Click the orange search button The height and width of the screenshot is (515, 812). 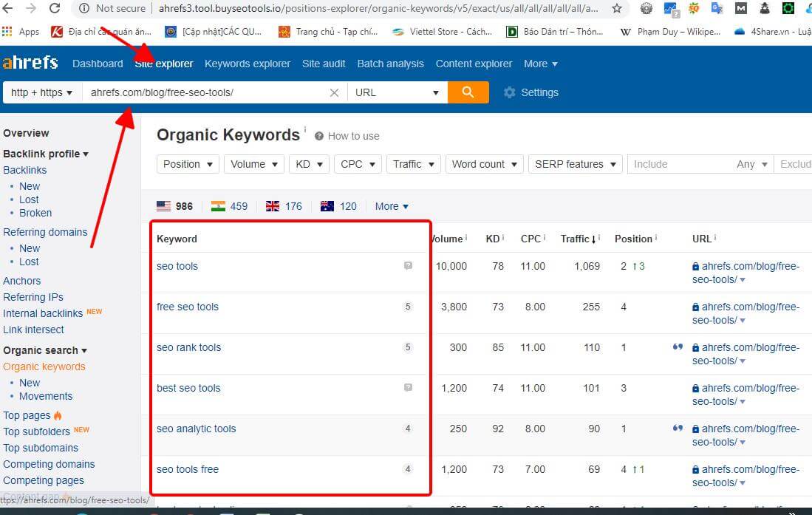pos(468,92)
